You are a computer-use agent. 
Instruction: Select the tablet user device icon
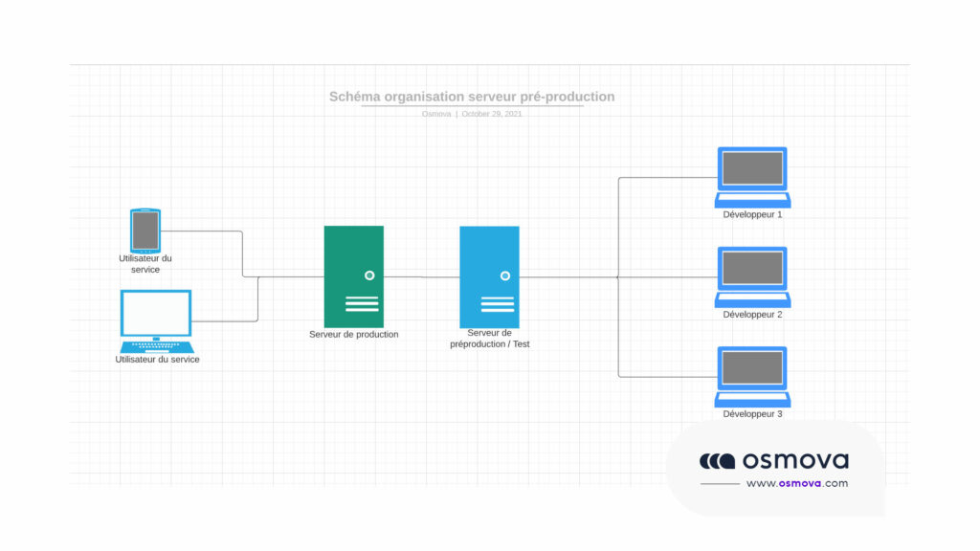point(145,231)
